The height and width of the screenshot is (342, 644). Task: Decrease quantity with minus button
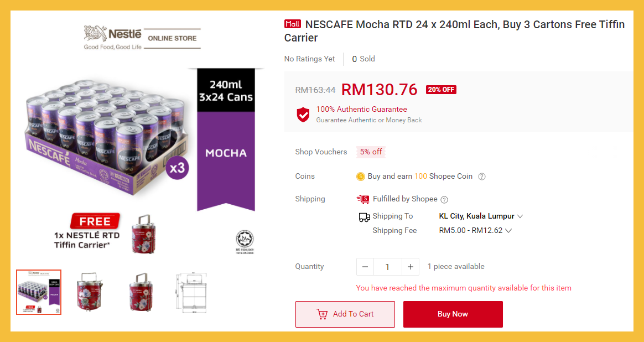point(365,267)
